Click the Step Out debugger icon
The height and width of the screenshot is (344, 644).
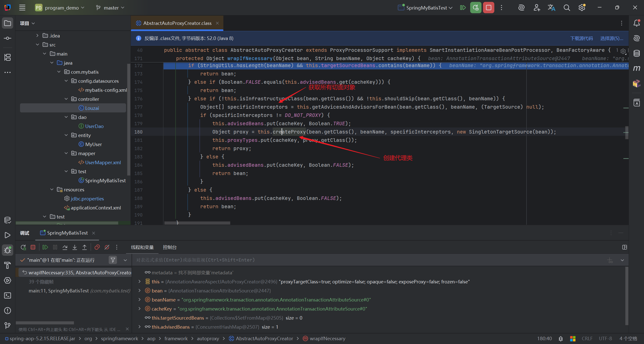click(85, 247)
